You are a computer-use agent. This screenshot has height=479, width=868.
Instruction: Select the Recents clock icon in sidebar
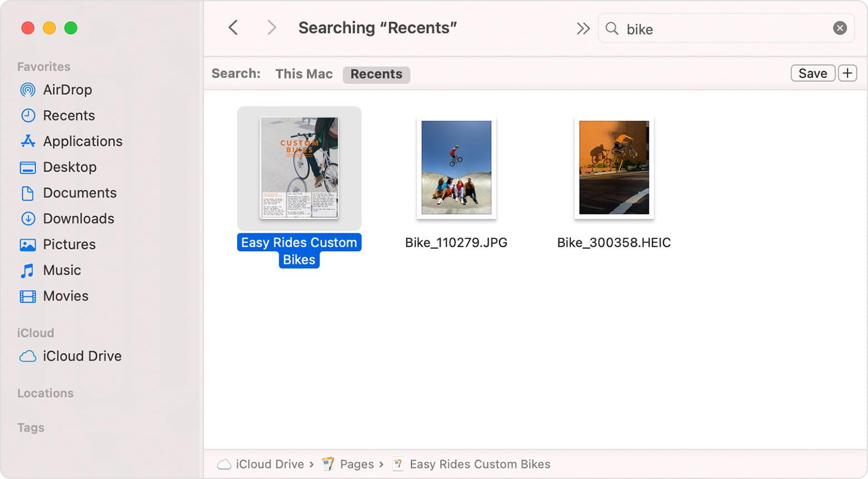tap(28, 115)
